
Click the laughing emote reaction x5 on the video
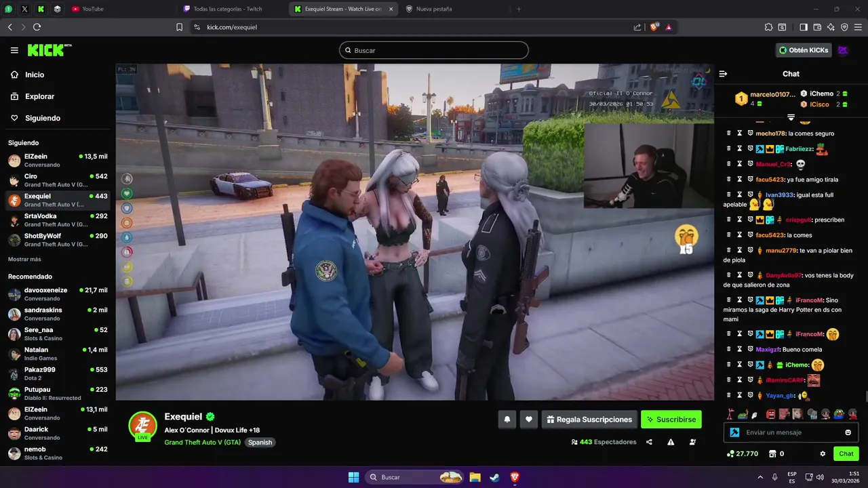tap(686, 240)
